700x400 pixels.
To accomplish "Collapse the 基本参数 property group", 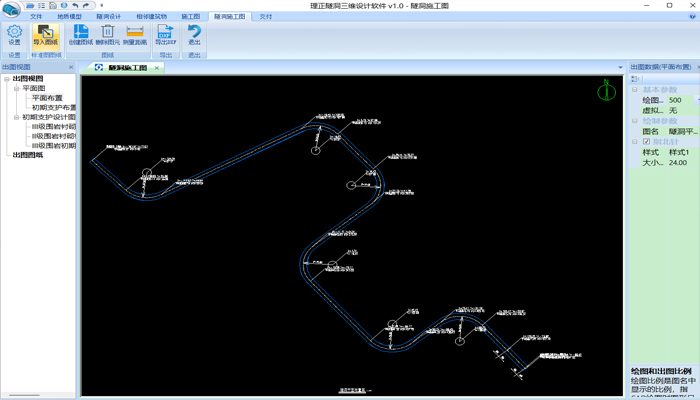I will [635, 90].
